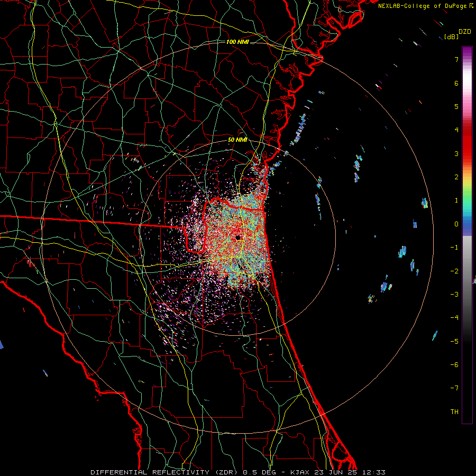Click the 'KJAX' station ID in the caption
The width and height of the screenshot is (476, 476).
coord(300,472)
